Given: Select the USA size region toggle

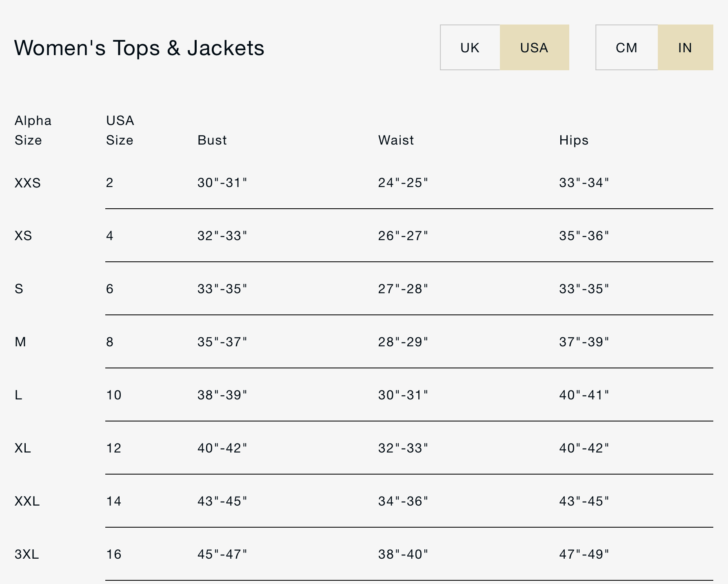Looking at the screenshot, I should click(x=534, y=48).
